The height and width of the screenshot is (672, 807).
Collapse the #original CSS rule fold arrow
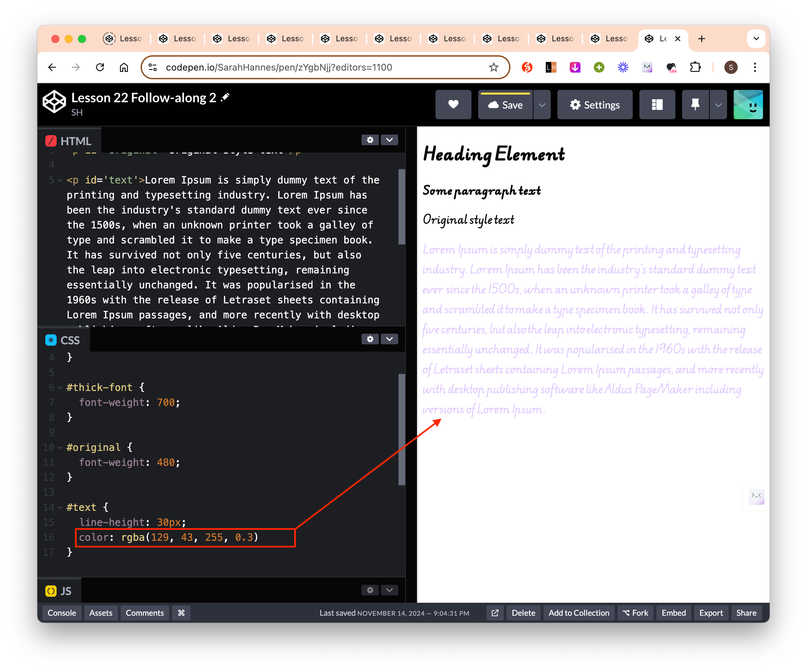pos(60,448)
